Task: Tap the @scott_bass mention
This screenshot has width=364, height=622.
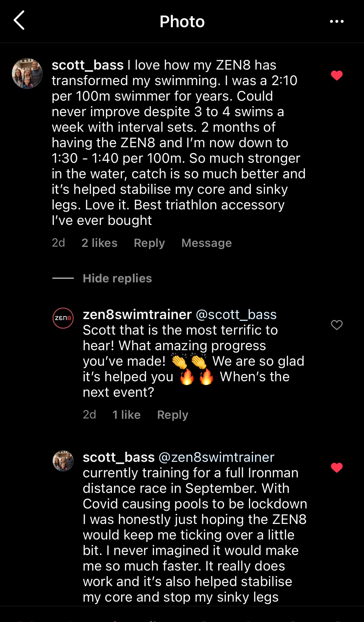Action: (x=236, y=315)
